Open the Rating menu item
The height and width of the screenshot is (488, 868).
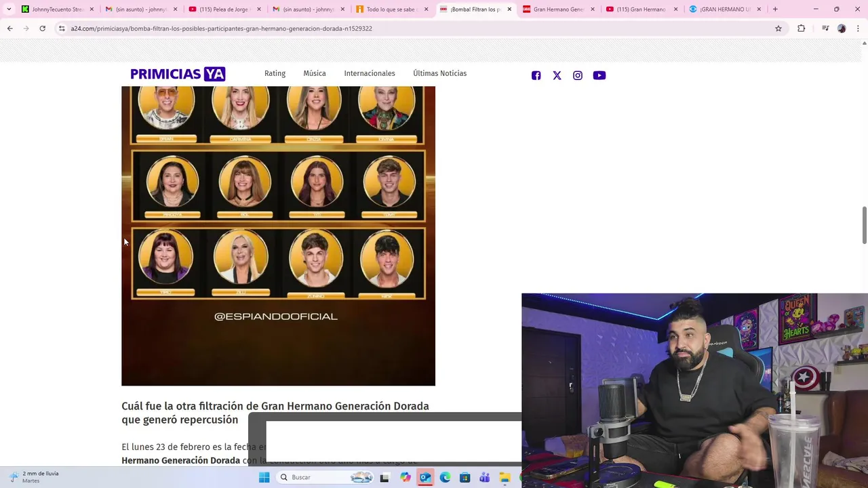click(x=275, y=73)
